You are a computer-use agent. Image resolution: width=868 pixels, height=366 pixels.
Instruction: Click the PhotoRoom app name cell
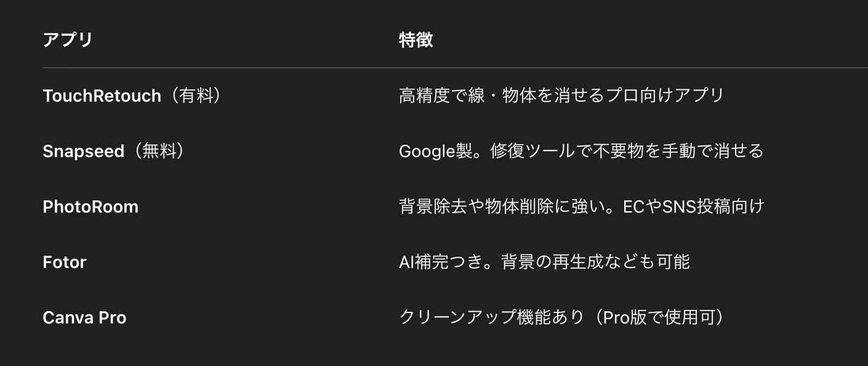click(x=90, y=206)
